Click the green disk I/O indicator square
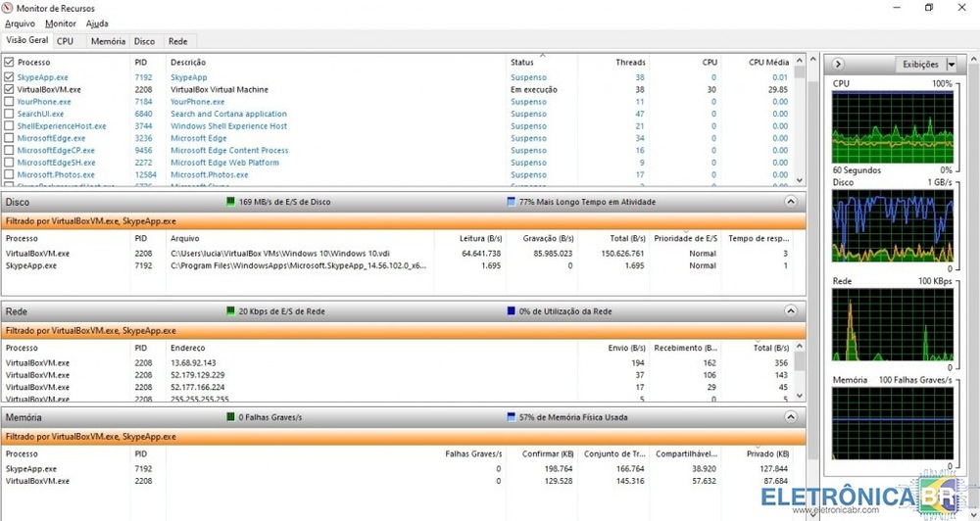Image resolution: width=980 pixels, height=521 pixels. click(231, 202)
